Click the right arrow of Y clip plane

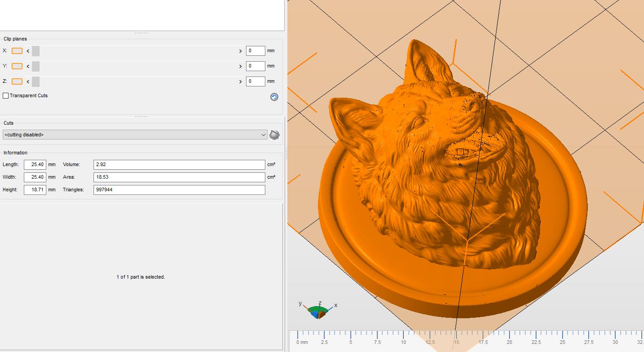click(240, 66)
